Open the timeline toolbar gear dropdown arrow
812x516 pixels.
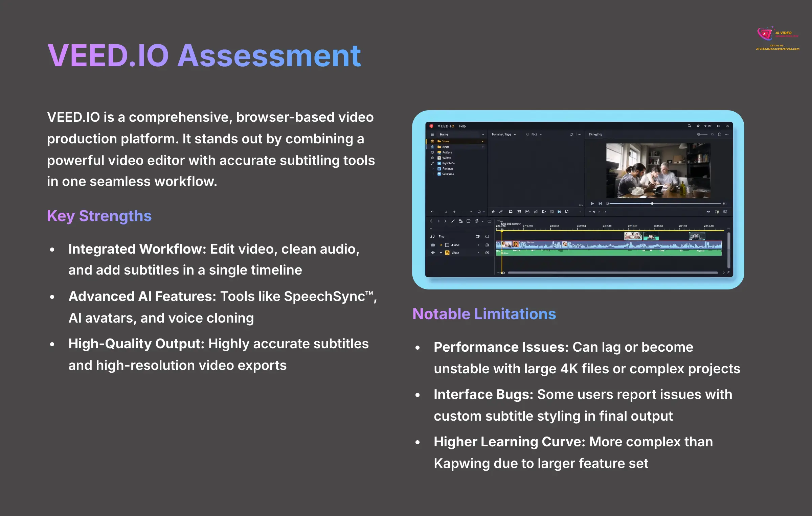click(x=483, y=221)
